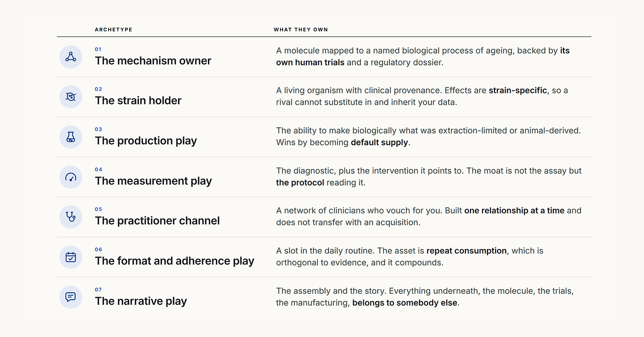Click the number label 07
Screen dimensions: 644x337
(x=98, y=290)
